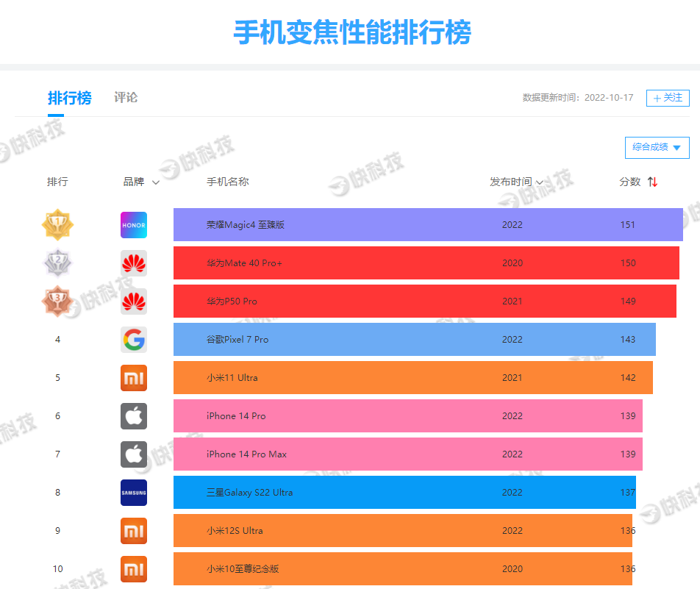
Task: Click the Huawei logo beside Mate 40 Pro+
Action: (x=134, y=263)
